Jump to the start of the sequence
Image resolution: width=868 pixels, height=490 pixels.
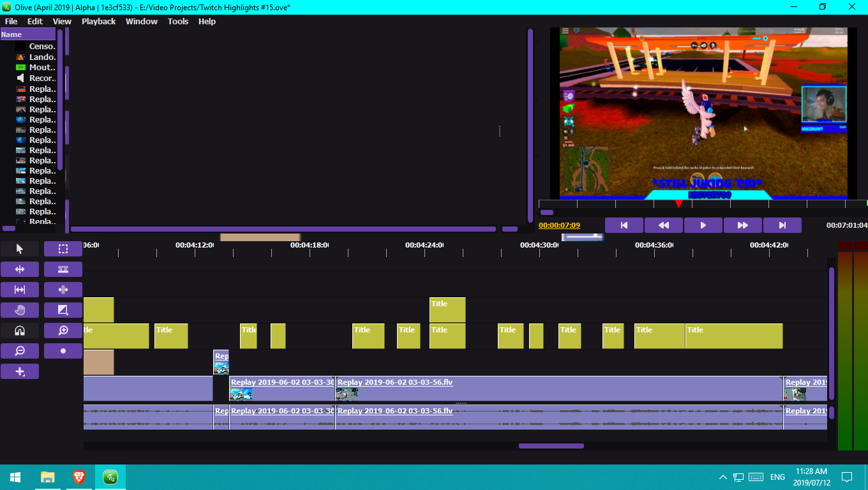624,225
